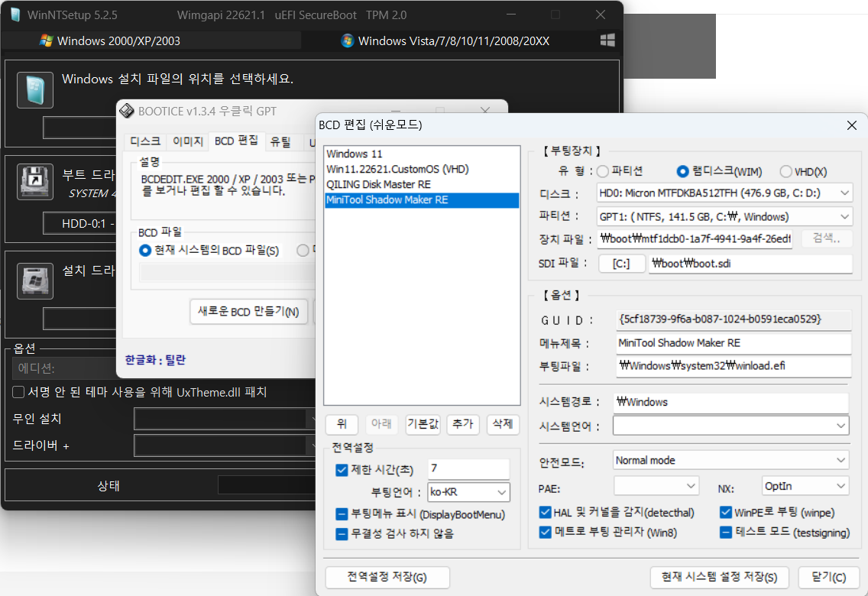Open the 무인 설치 dropdown in WinNTSetup
This screenshot has height=596, width=868.
pyautogui.click(x=224, y=419)
